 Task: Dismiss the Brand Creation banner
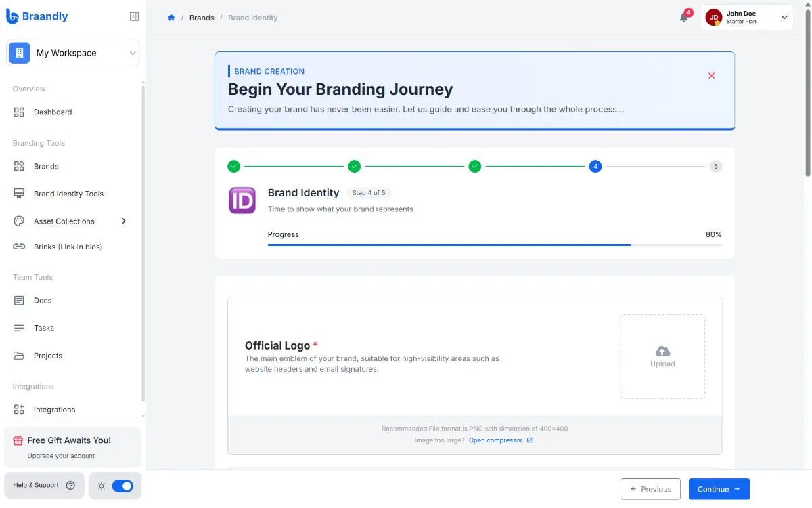[x=711, y=76]
